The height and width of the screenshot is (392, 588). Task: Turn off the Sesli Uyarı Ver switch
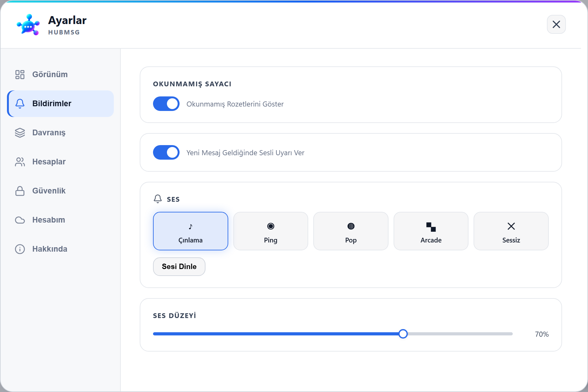166,152
